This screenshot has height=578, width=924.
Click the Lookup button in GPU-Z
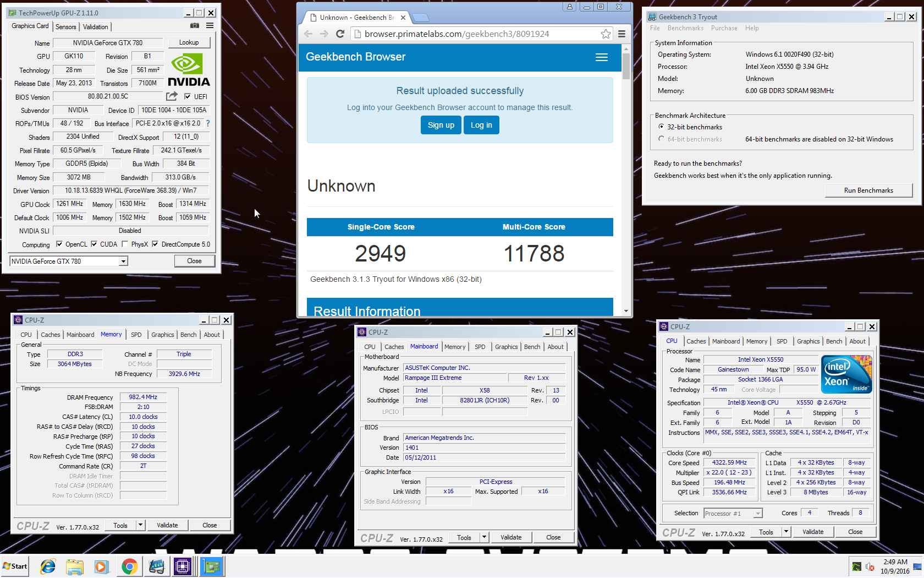click(x=189, y=42)
